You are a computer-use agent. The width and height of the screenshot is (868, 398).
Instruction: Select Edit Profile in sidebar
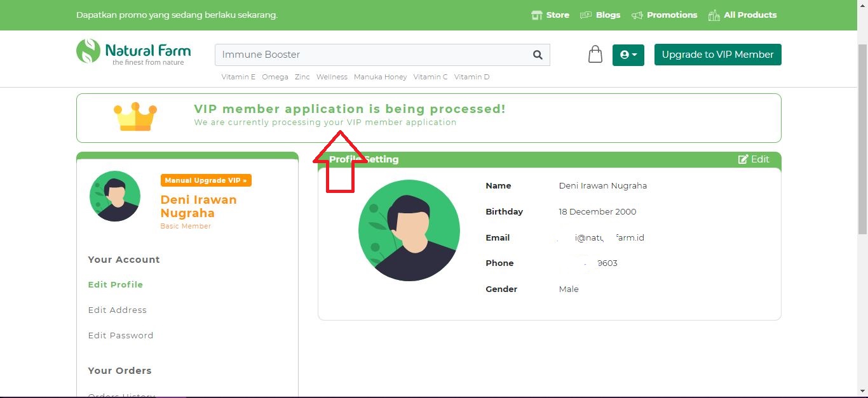[116, 284]
